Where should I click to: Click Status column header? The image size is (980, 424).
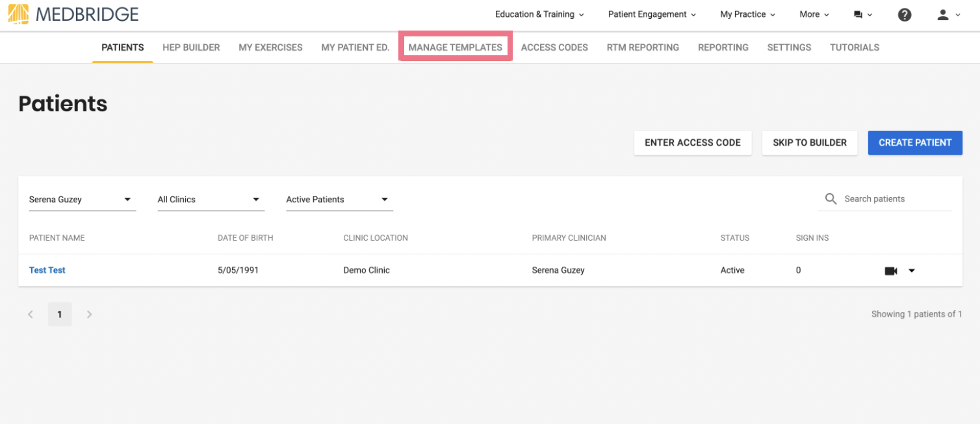coord(735,238)
